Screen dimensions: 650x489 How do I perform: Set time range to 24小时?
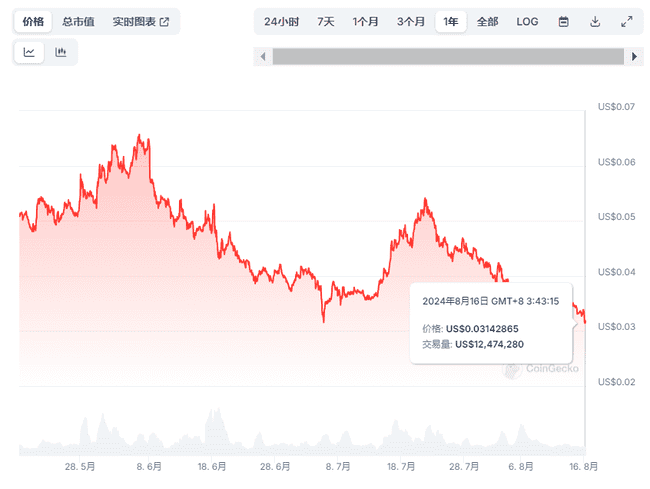click(x=281, y=21)
